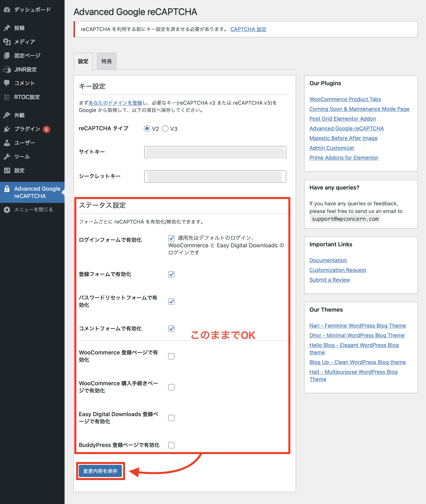The height and width of the screenshot is (504, 426).
Task: Open the RTOC設定 list icon
Action: (7, 97)
